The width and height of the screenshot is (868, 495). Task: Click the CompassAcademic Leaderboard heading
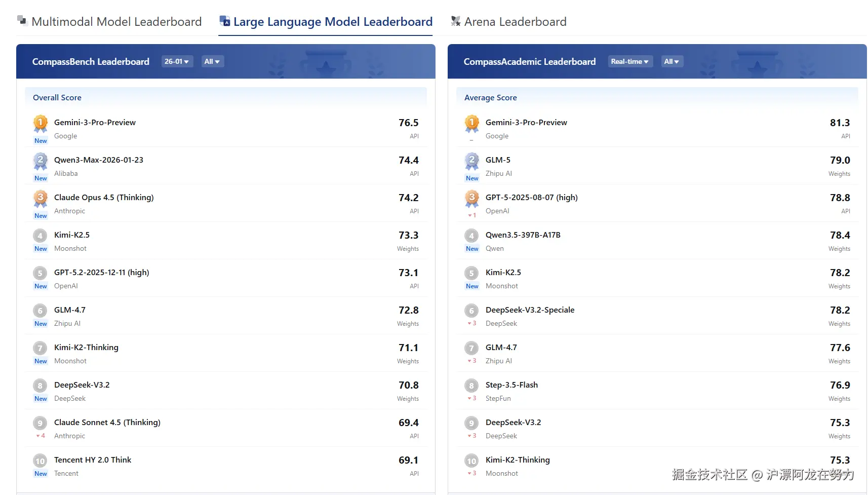530,62
